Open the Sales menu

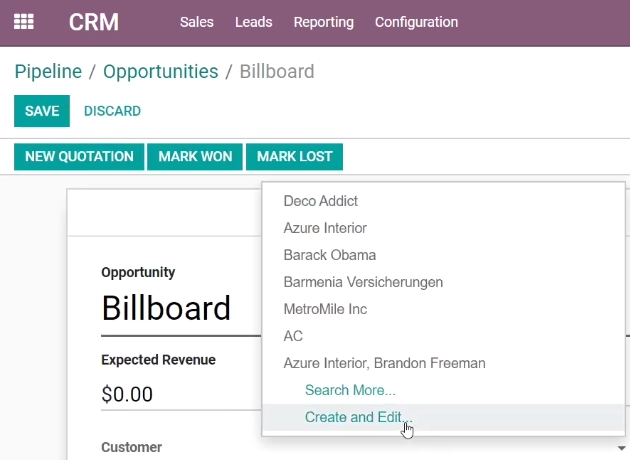click(x=196, y=22)
